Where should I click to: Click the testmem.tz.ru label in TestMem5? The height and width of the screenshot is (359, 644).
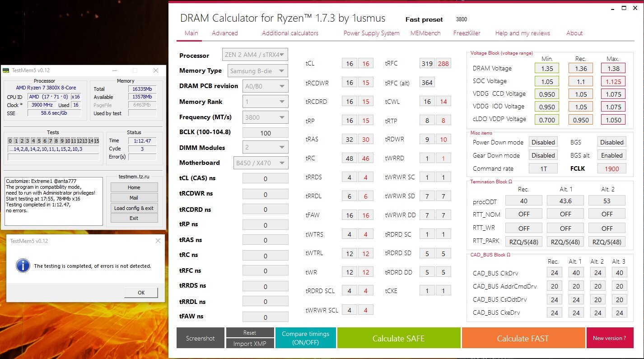(x=134, y=177)
